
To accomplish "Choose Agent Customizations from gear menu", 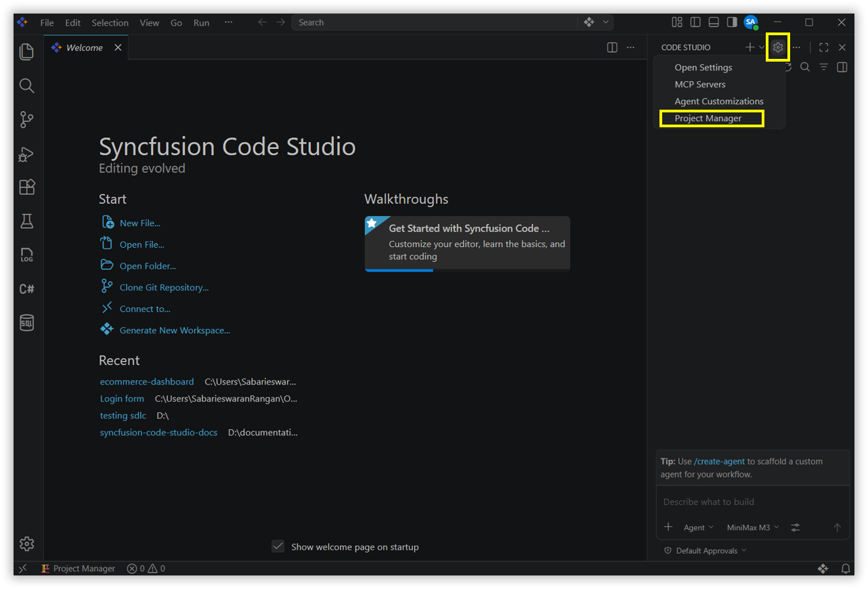I will pyautogui.click(x=719, y=102).
